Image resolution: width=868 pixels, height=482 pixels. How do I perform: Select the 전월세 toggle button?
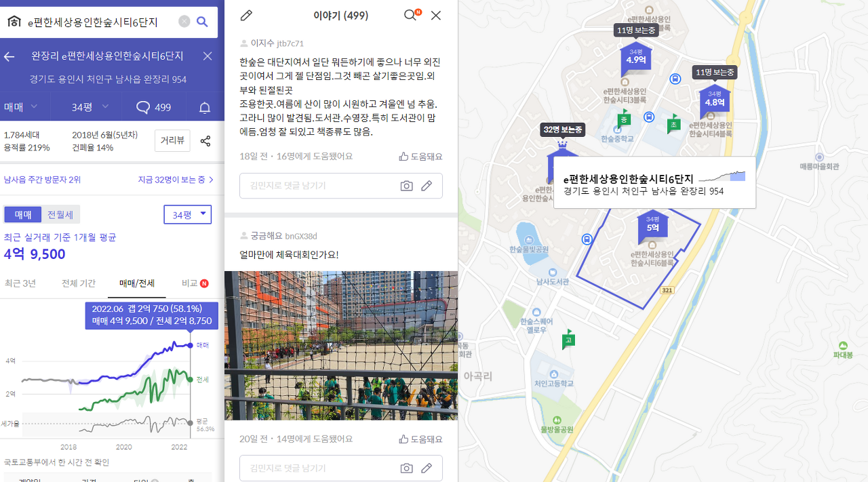click(x=61, y=215)
